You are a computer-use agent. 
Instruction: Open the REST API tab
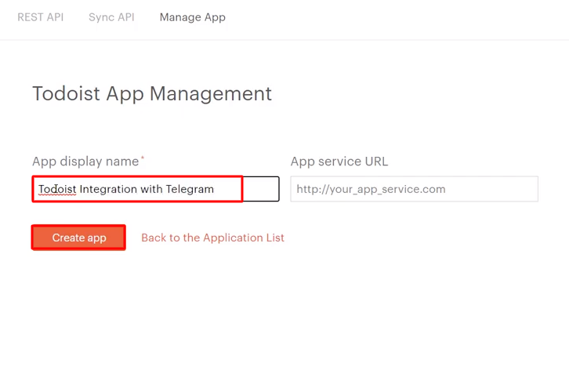click(40, 17)
